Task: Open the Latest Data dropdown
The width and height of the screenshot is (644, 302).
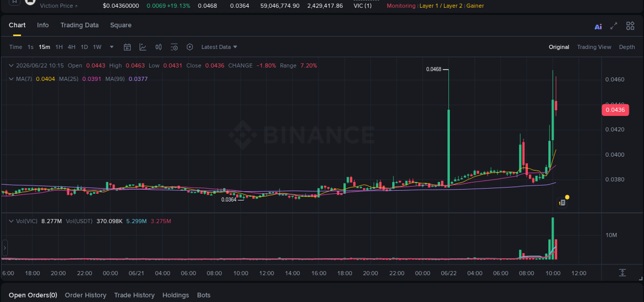Action: pos(219,47)
